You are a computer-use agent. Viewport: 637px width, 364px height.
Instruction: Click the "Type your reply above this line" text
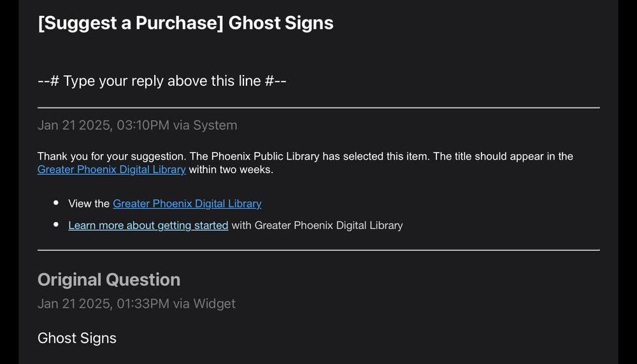click(162, 81)
